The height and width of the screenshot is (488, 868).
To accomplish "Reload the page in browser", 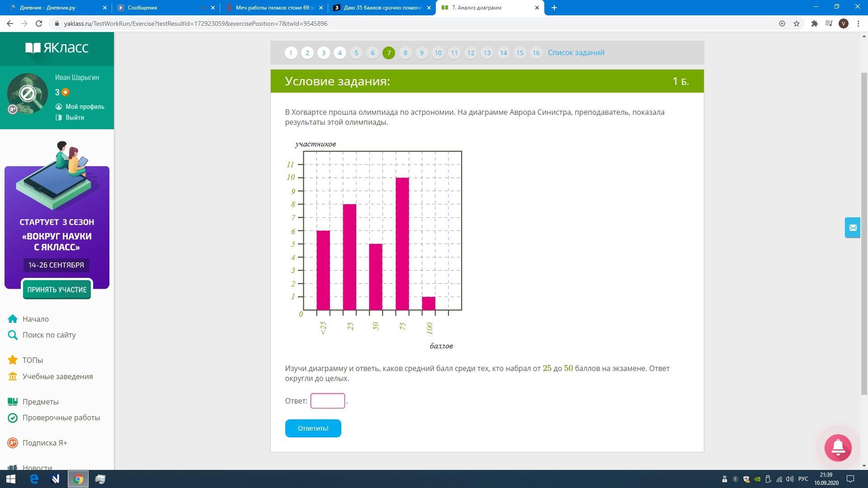I will pyautogui.click(x=39, y=23).
